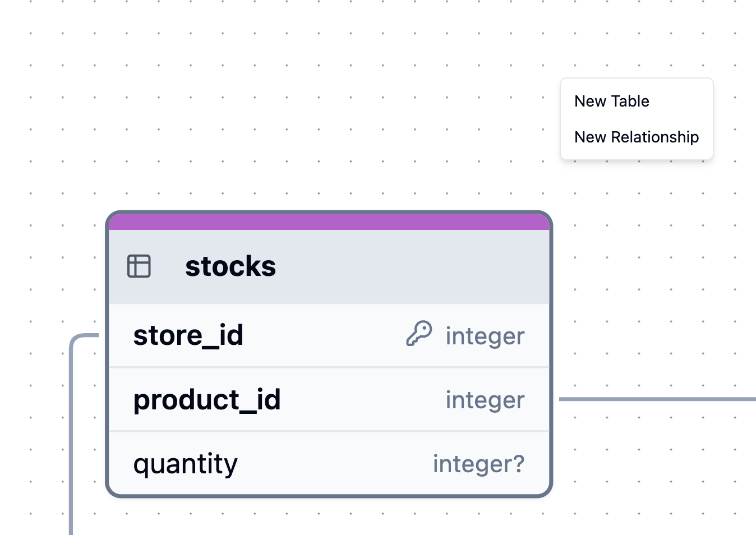The height and width of the screenshot is (535, 756).
Task: Select the relationship line right of product_id
Action: [656, 399]
